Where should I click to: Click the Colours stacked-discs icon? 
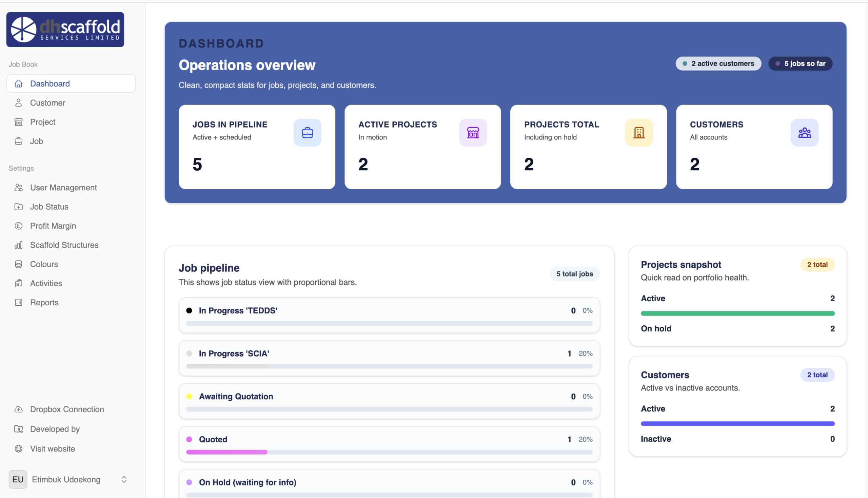(x=18, y=264)
